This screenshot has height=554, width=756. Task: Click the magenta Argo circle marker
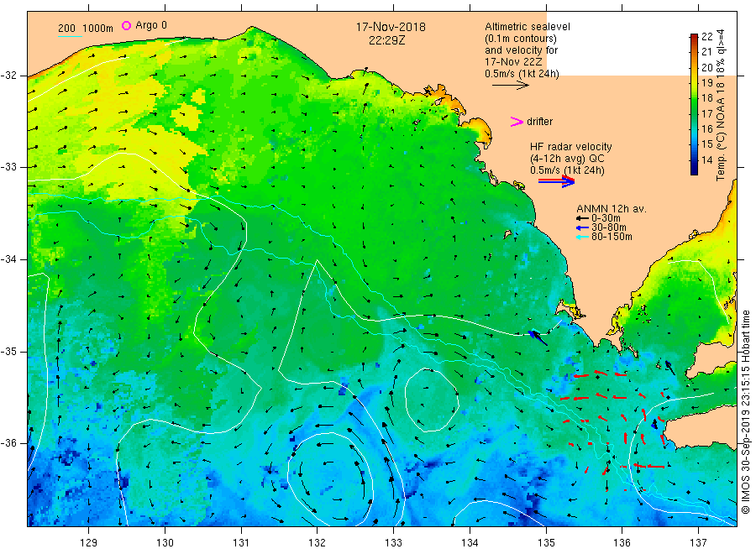(x=126, y=25)
